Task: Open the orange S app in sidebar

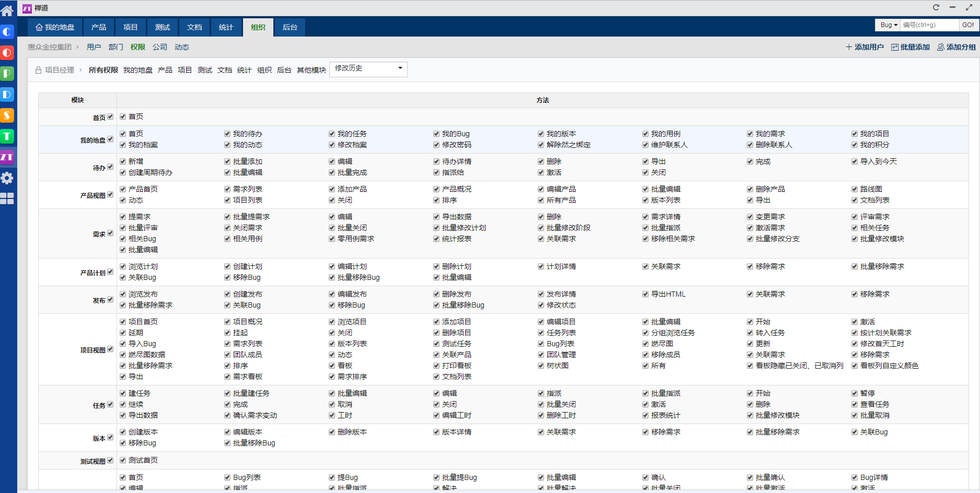Action: (x=7, y=115)
